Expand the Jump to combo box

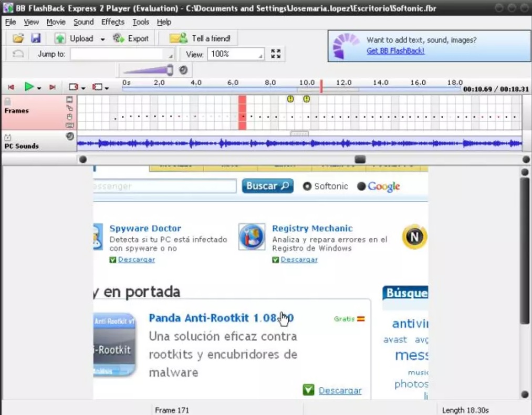(x=171, y=56)
